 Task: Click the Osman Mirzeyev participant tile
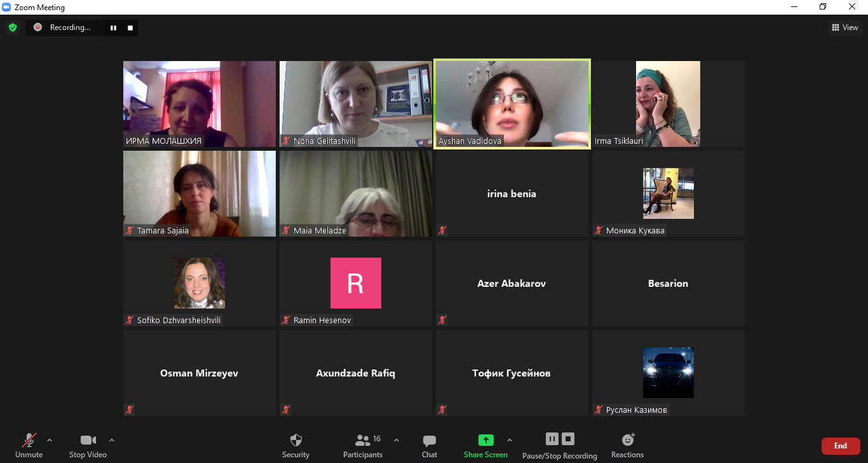[200, 373]
